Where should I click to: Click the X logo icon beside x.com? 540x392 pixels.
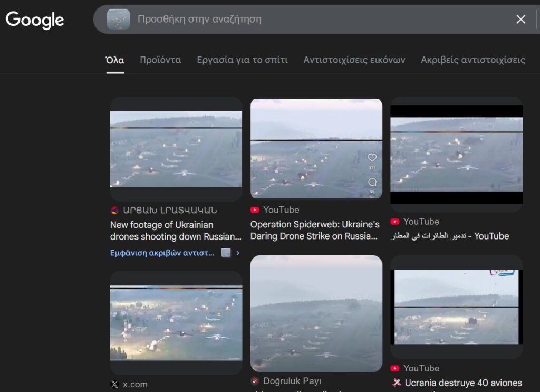tap(114, 384)
